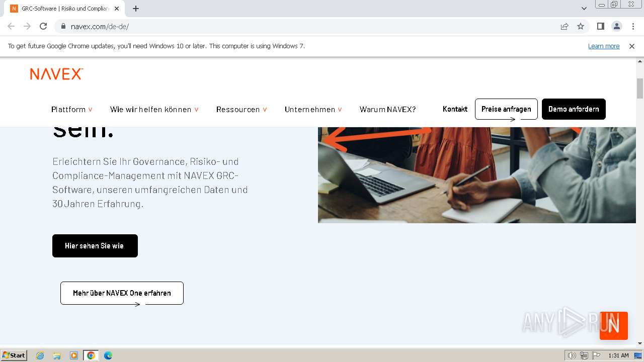Viewport: 644px width, 362px height.
Task: Click the scrollbar down arrow
Action: pyautogui.click(x=640, y=344)
